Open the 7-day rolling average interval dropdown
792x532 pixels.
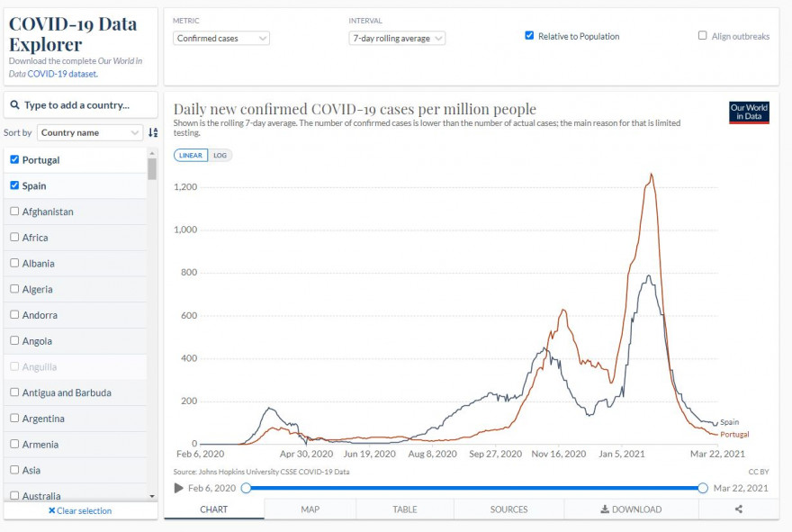click(397, 39)
